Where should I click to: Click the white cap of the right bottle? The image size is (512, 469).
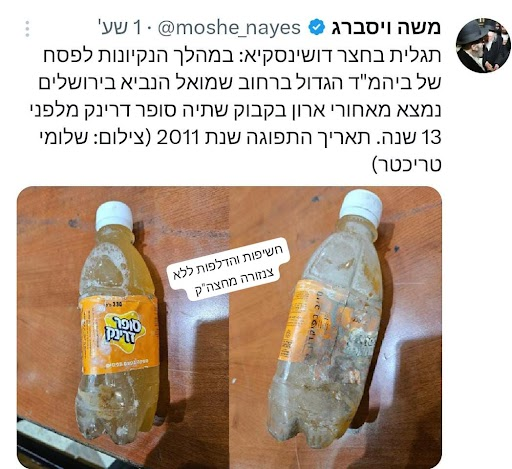(360, 207)
